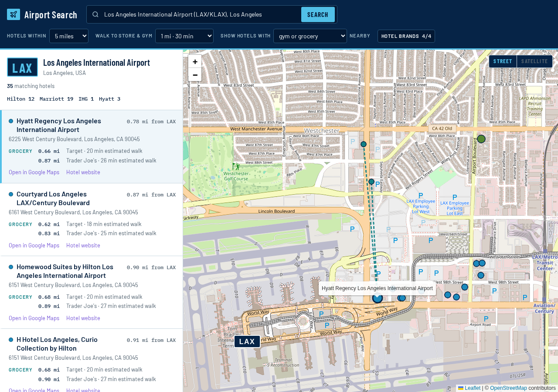The image size is (558, 392).
Task: Select the Courtyard Los Angeles LAX/Century Boulevard title
Action: (53, 198)
